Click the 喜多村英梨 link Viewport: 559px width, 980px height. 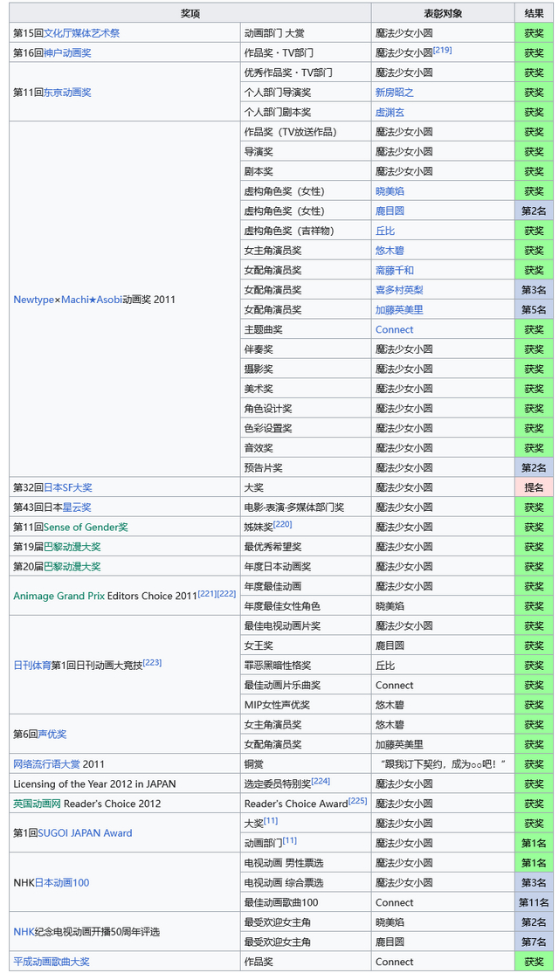(x=399, y=290)
